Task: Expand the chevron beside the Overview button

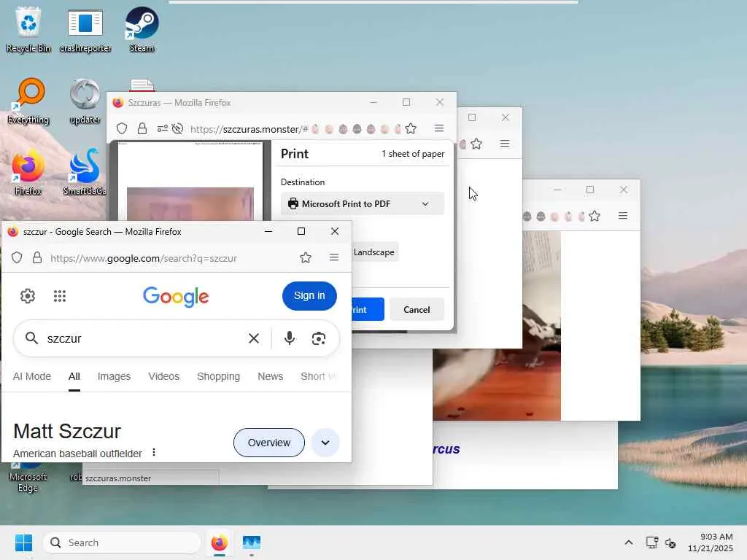Action: pos(325,443)
